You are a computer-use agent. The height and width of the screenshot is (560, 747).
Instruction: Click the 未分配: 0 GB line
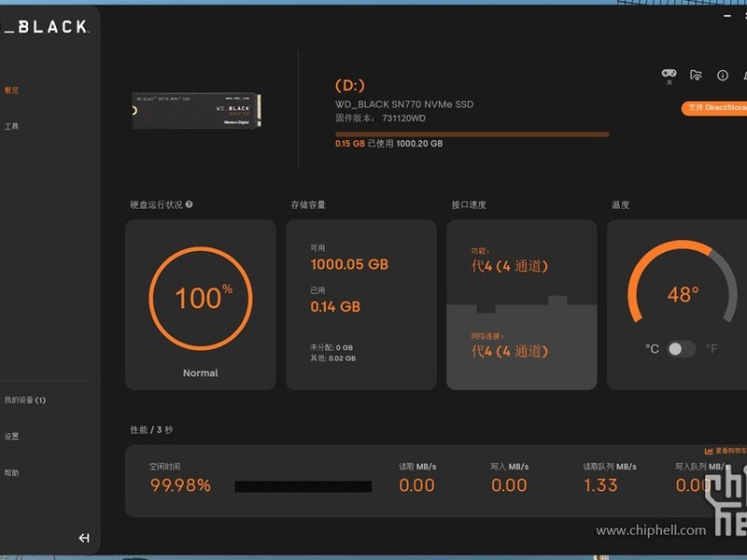(331, 347)
